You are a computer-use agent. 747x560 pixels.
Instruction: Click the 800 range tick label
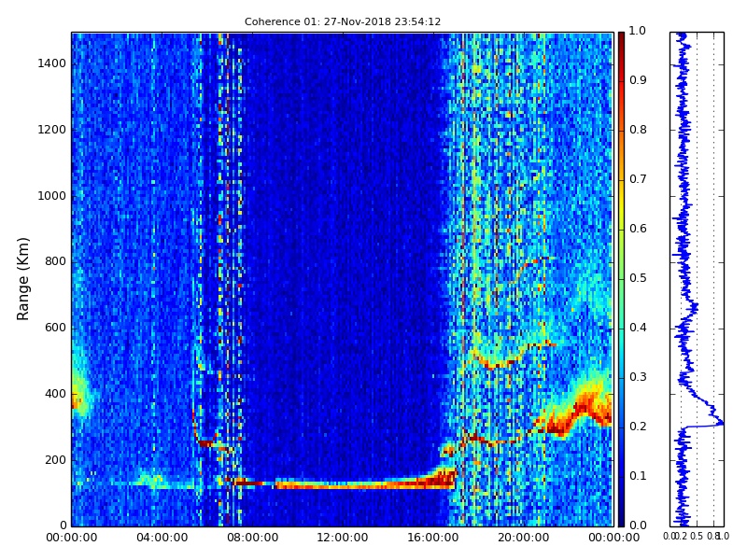click(56, 261)
